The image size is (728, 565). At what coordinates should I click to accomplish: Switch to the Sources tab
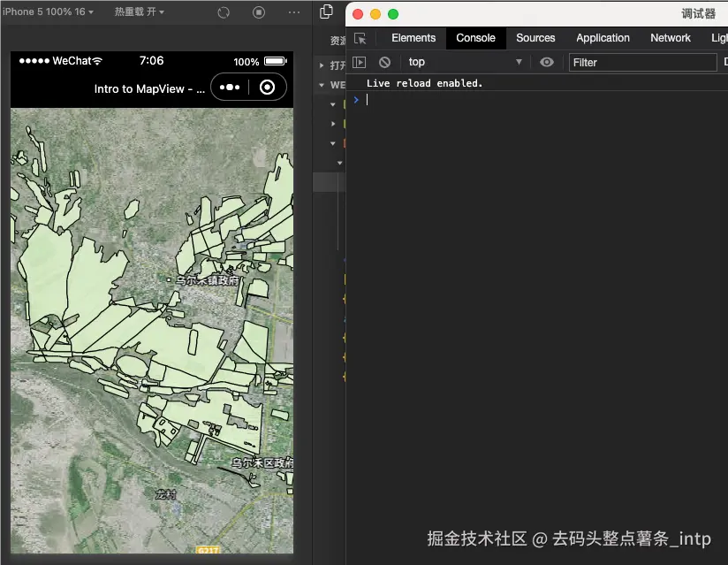[x=535, y=38]
